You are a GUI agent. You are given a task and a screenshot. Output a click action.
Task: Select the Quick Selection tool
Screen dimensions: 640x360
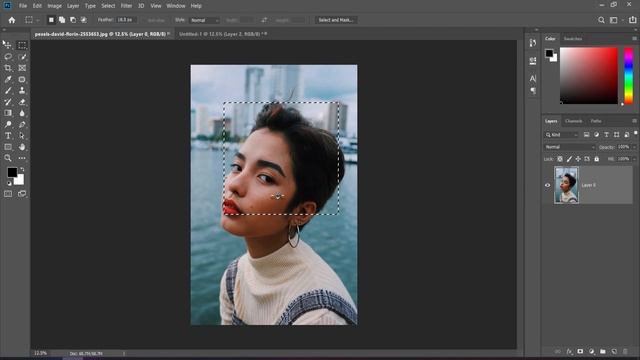(x=22, y=57)
